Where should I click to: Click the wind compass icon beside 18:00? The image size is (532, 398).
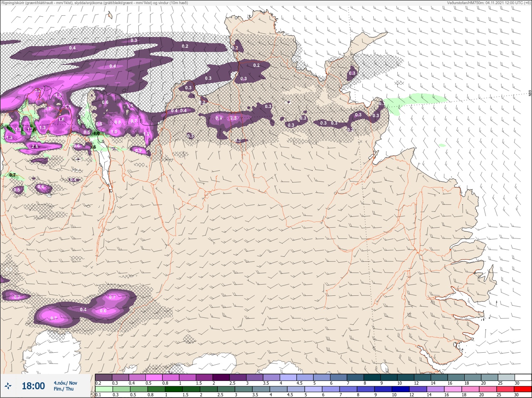pos(8,386)
